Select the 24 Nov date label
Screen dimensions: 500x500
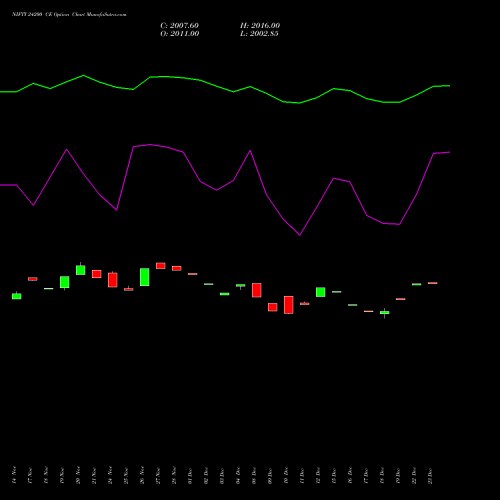tap(110, 475)
